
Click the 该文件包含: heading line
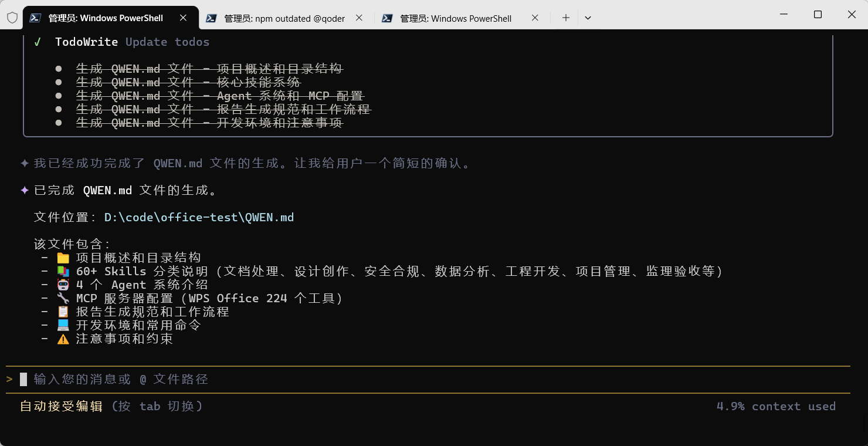pos(72,244)
